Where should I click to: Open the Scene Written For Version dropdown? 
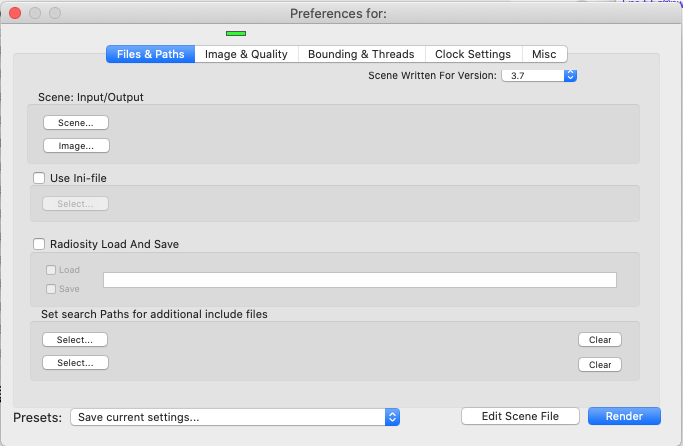click(539, 75)
